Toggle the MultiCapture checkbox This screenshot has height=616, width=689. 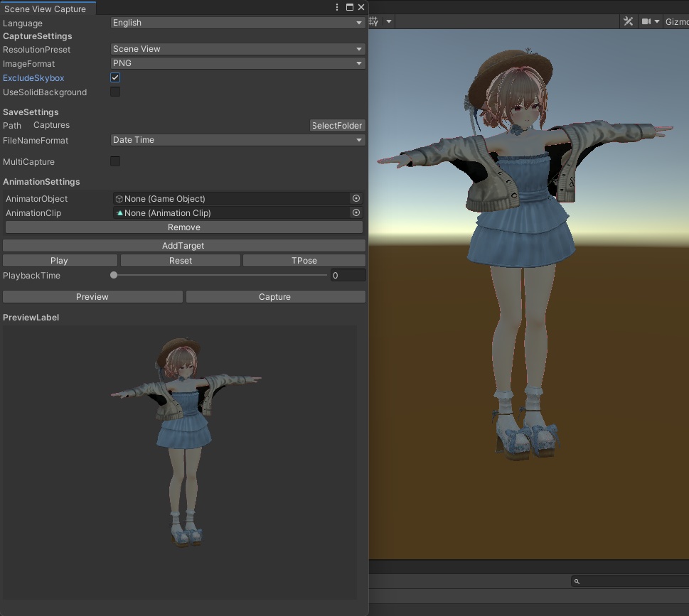coord(115,161)
